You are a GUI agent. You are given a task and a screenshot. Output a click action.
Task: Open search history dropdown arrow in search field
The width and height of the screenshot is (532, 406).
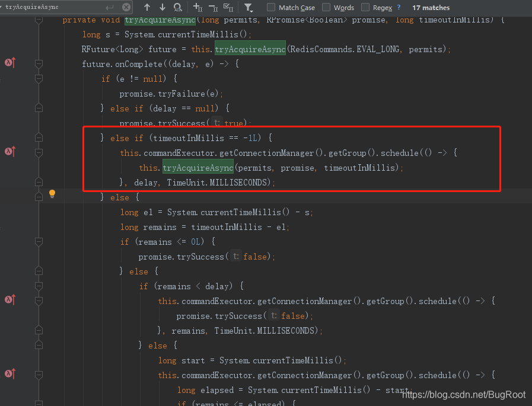point(1,7)
